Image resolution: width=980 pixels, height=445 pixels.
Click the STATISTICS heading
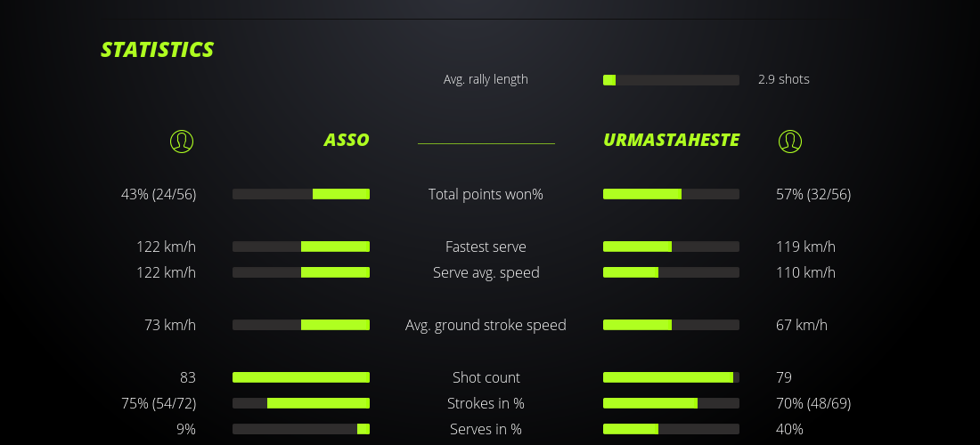(x=157, y=50)
